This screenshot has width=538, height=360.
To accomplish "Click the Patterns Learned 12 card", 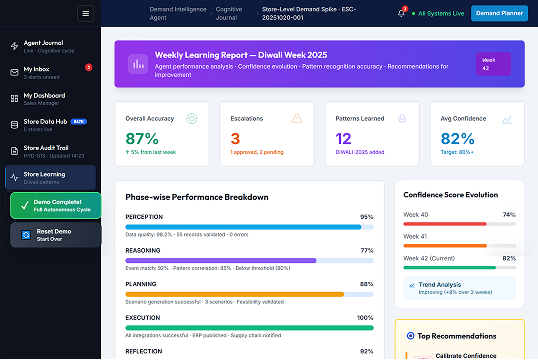I will point(372,134).
